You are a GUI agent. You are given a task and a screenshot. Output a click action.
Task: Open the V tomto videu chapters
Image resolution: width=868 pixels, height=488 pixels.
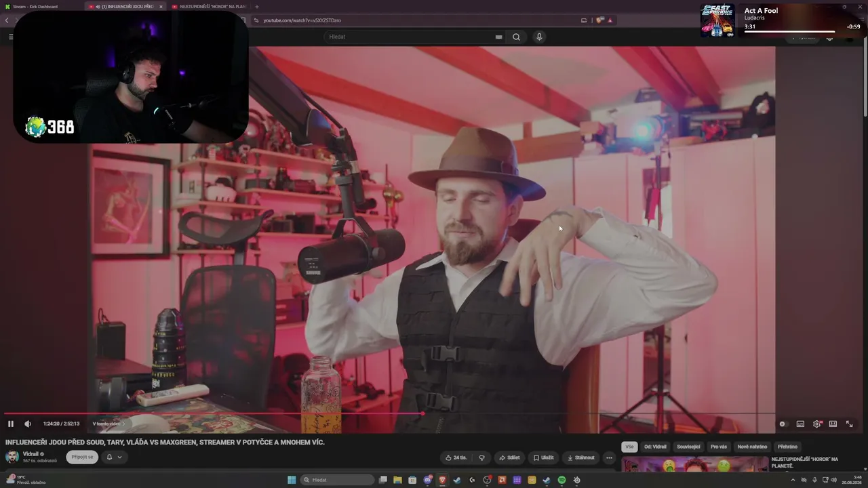pyautogui.click(x=108, y=424)
